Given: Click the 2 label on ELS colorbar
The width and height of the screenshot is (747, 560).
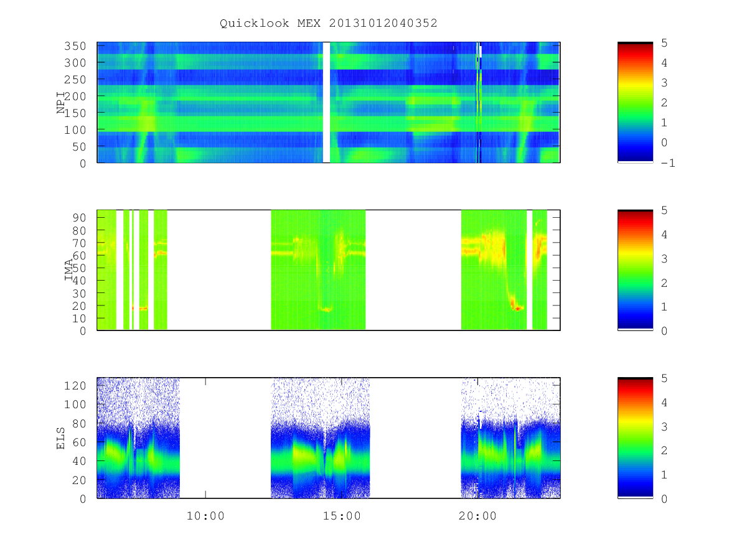Looking at the screenshot, I should point(665,450).
